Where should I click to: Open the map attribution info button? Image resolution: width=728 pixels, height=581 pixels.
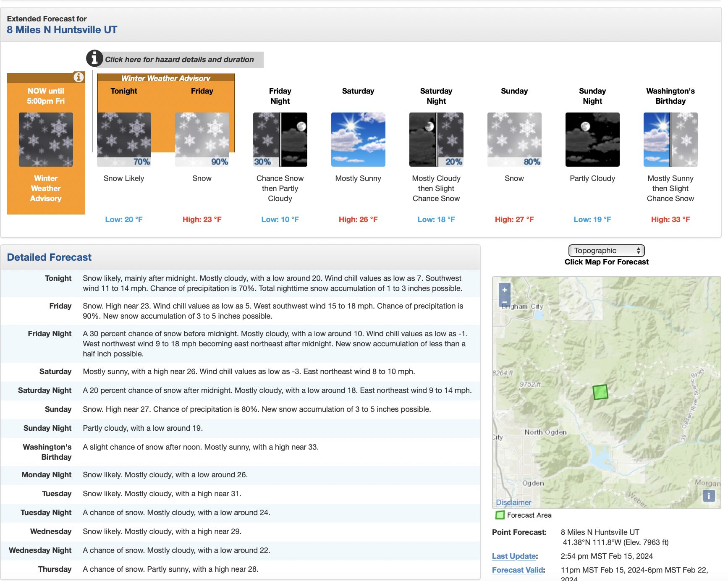tap(709, 496)
